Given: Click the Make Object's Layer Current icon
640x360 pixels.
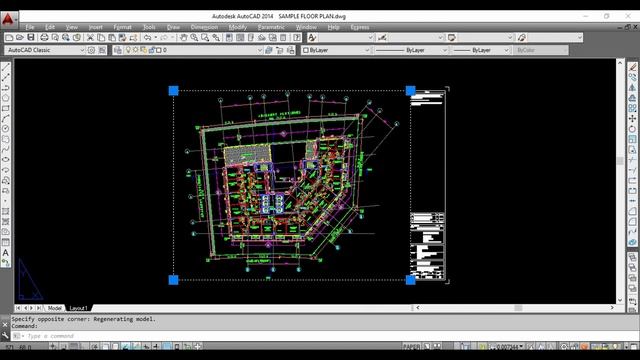Looking at the screenshot, I should [269, 50].
